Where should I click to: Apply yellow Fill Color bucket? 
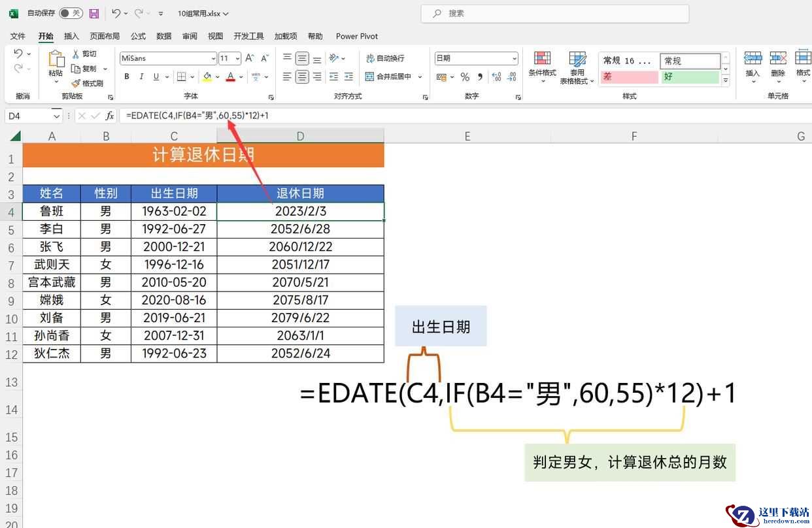pos(207,77)
